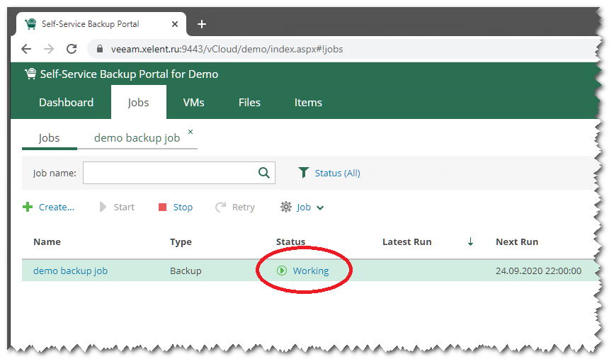Click the red Stop square icon
The image size is (614, 364).
(x=162, y=207)
